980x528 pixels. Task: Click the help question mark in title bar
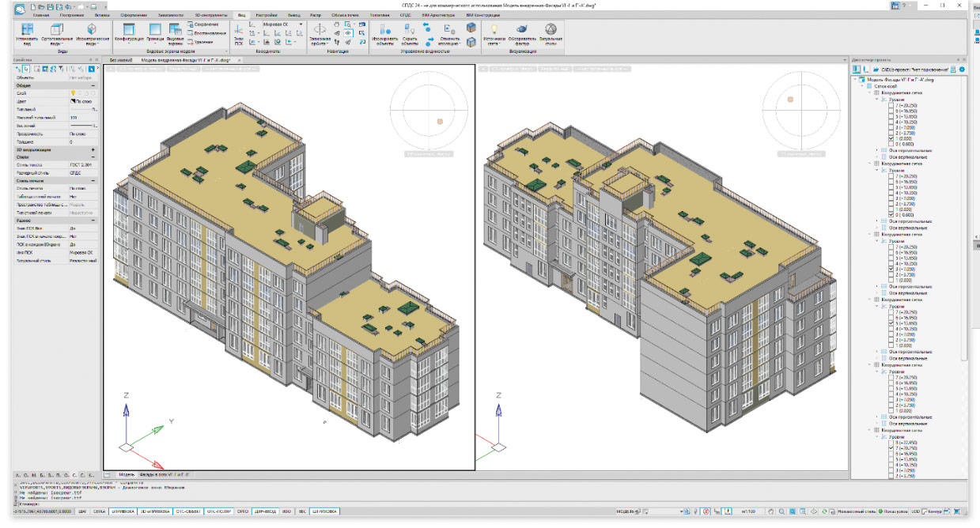pos(903,6)
